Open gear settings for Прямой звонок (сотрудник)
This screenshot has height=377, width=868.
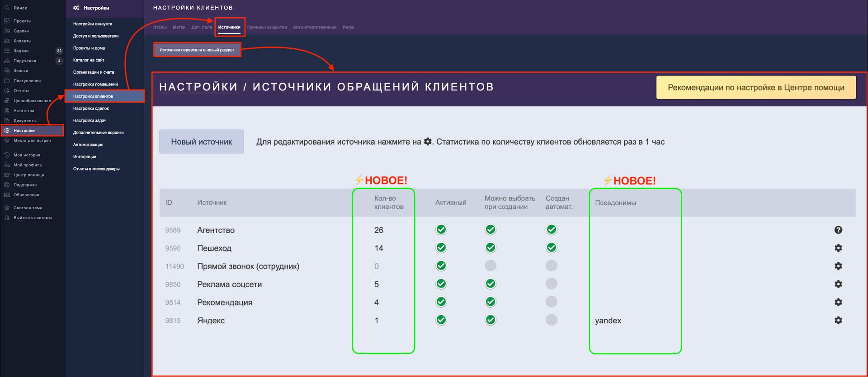pos(838,266)
